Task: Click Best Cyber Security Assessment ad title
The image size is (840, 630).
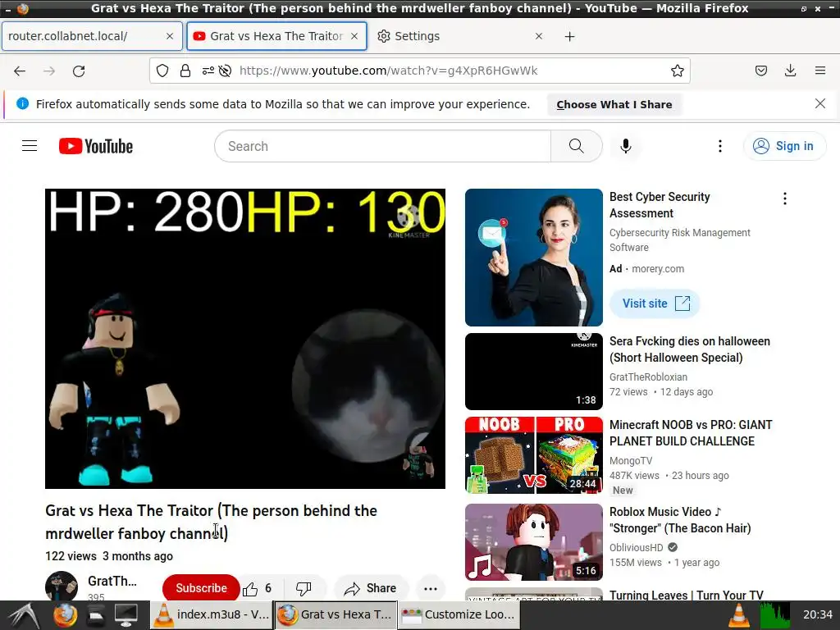Action: (660, 204)
